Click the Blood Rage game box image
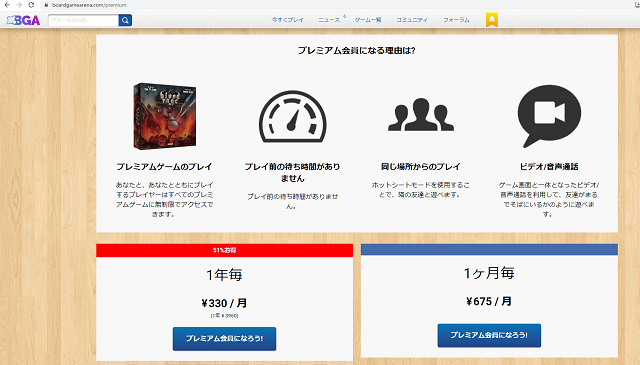This screenshot has width=640, height=365. coord(164,116)
